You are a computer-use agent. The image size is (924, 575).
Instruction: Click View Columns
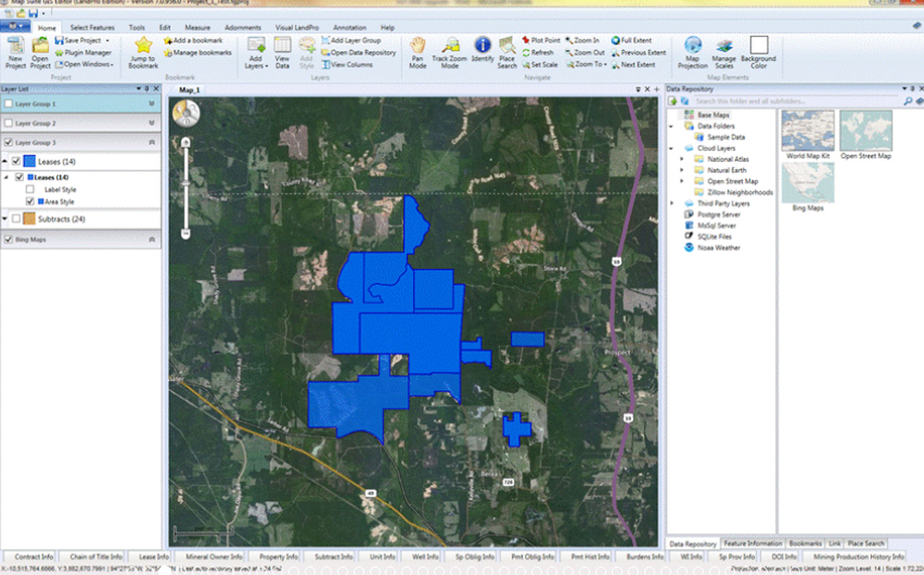click(347, 65)
